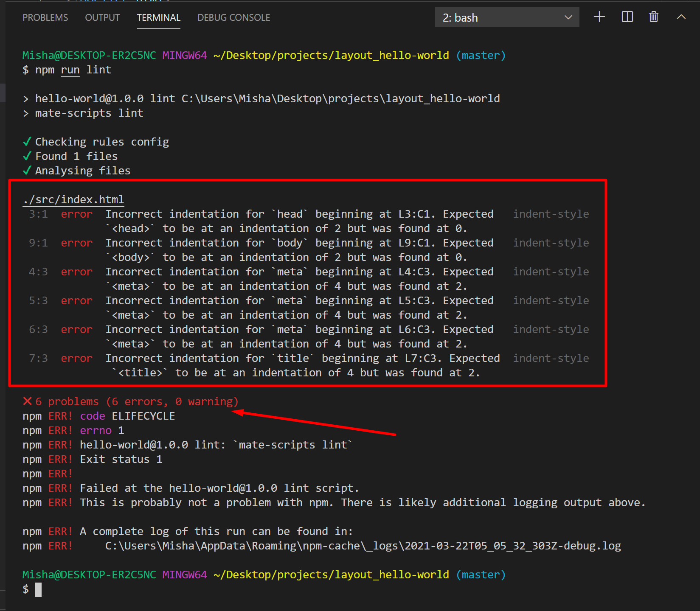Click the '9:1' error location
This screenshot has width=700, height=611.
(38, 243)
